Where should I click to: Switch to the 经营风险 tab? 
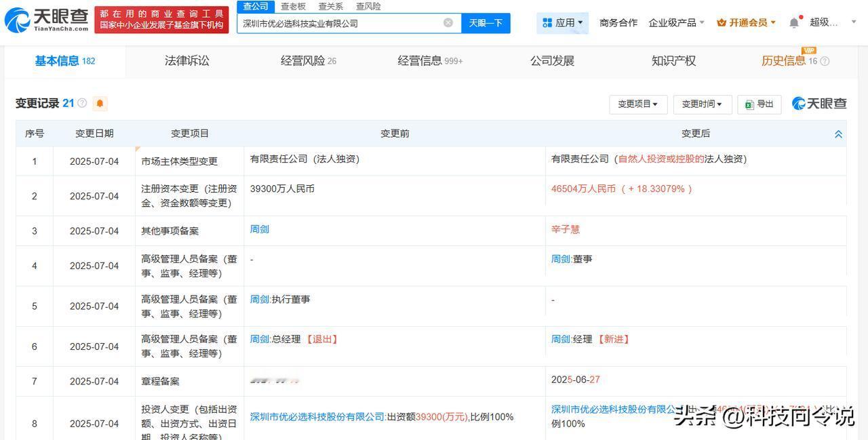pos(309,61)
